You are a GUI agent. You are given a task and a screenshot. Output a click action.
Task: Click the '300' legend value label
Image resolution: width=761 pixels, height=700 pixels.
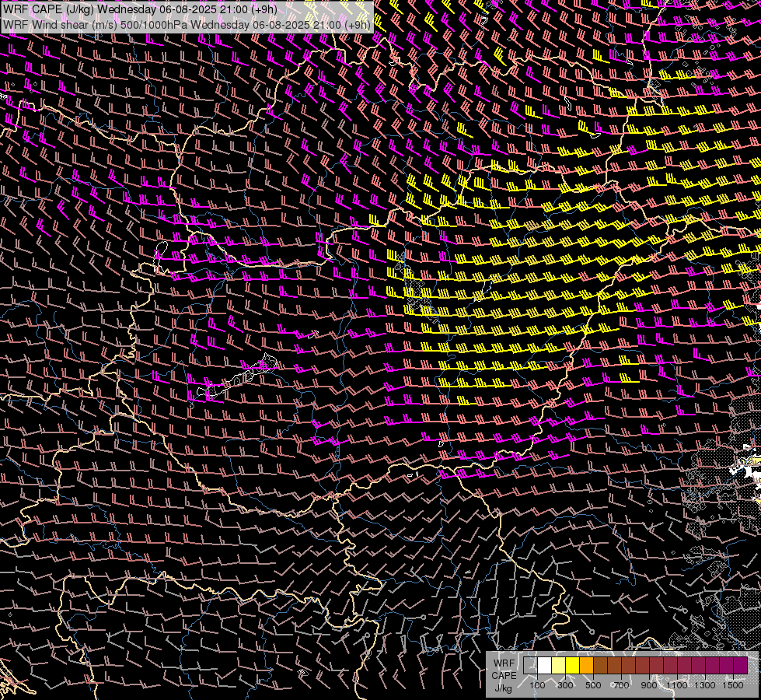tap(565, 685)
